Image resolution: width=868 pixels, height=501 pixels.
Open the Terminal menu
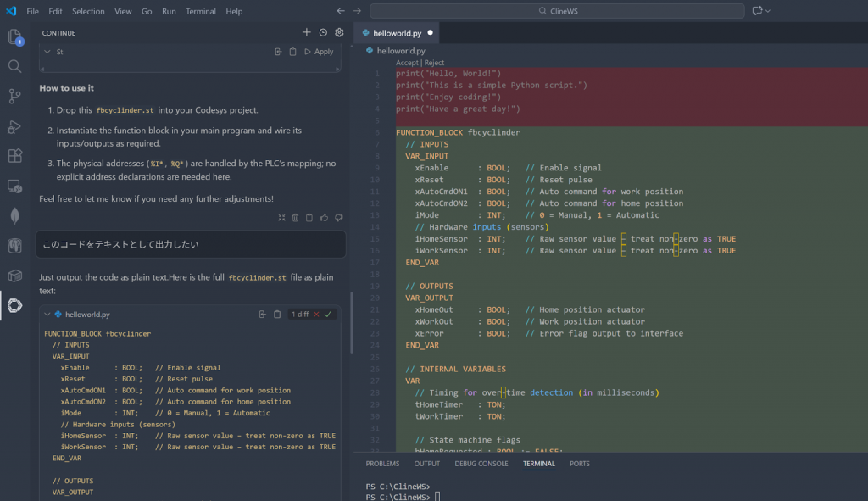point(201,11)
